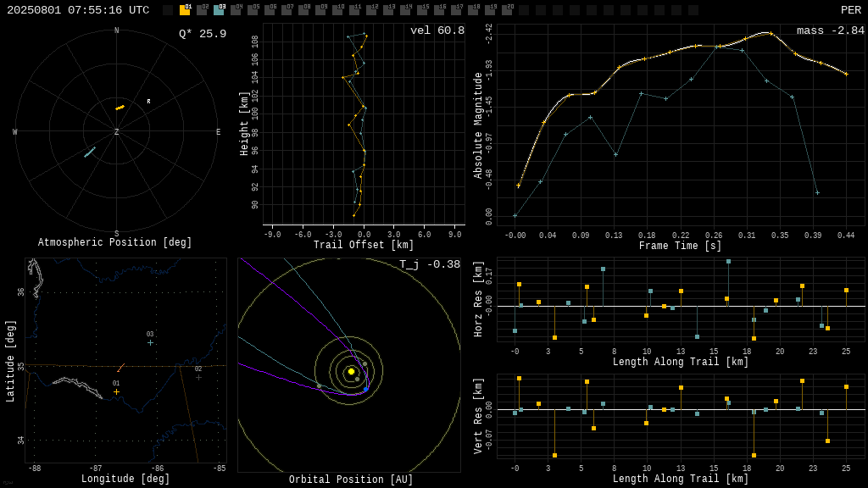Click the W compass label on polar plot
The height and width of the screenshot is (488, 868).
pyautogui.click(x=15, y=131)
